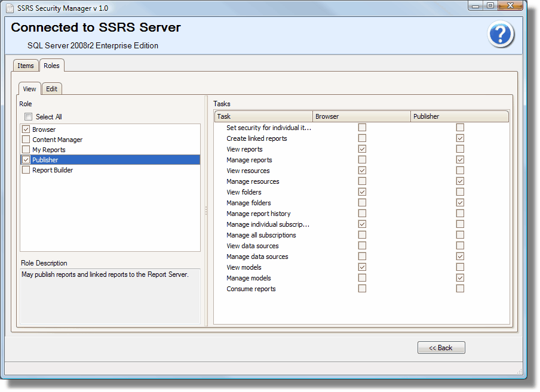Open the Edit sub-tab

(51, 89)
